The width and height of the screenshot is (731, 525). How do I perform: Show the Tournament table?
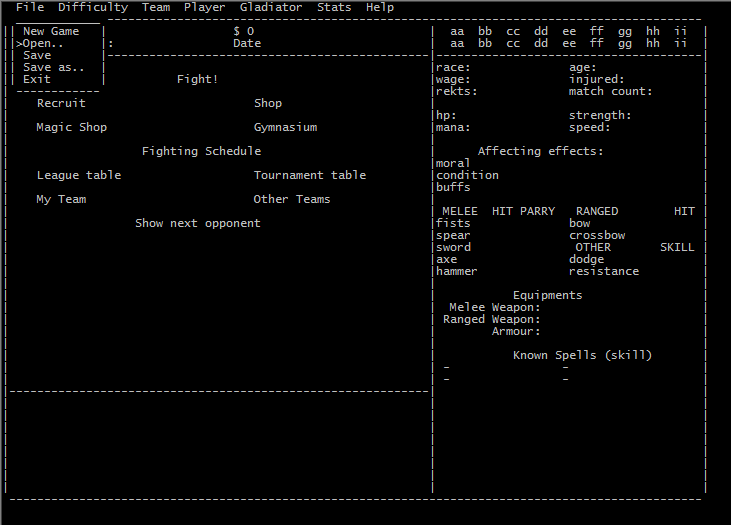[310, 175]
